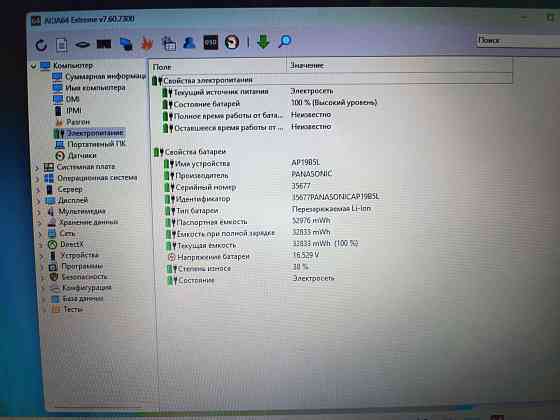The height and width of the screenshot is (420, 560).
Task: Select Тесты in the tree
Action: coord(73,310)
